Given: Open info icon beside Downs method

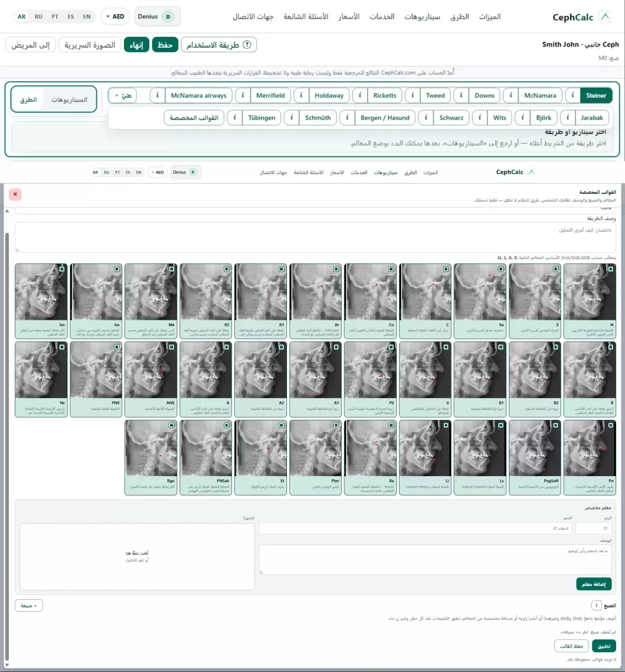Looking at the screenshot, I should tap(461, 95).
